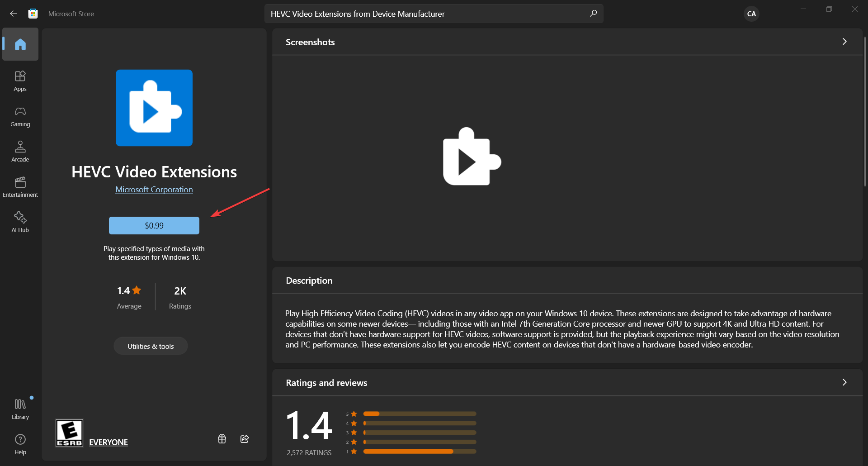Open the Home section in sidebar

(20, 44)
